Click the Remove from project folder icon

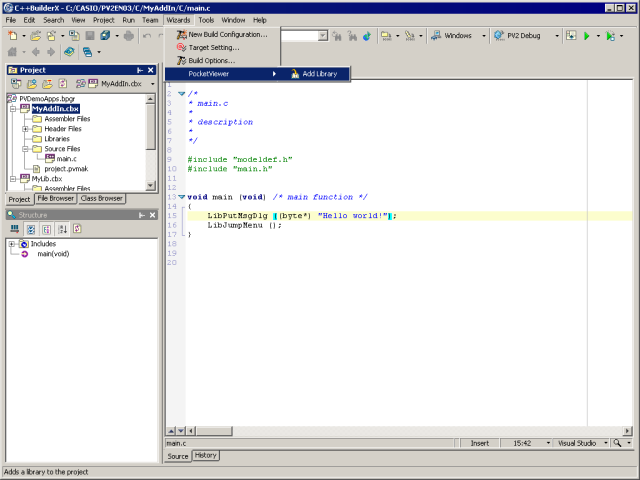[47, 84]
